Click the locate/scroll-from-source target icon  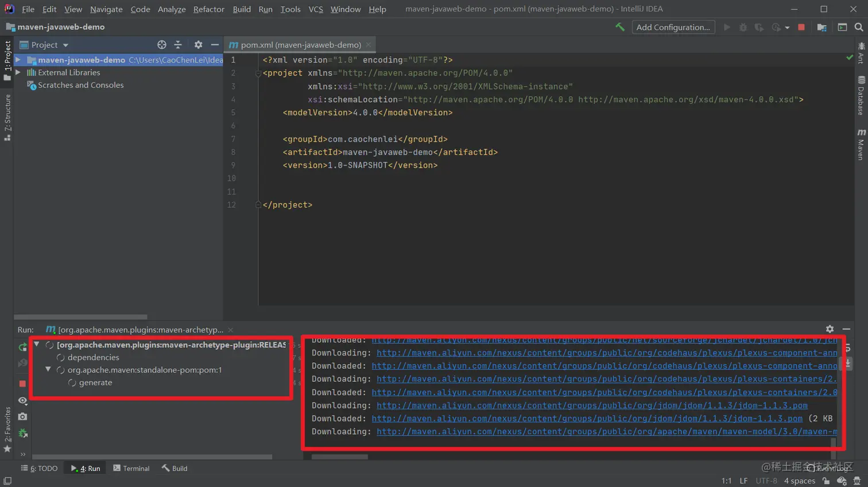coord(162,45)
